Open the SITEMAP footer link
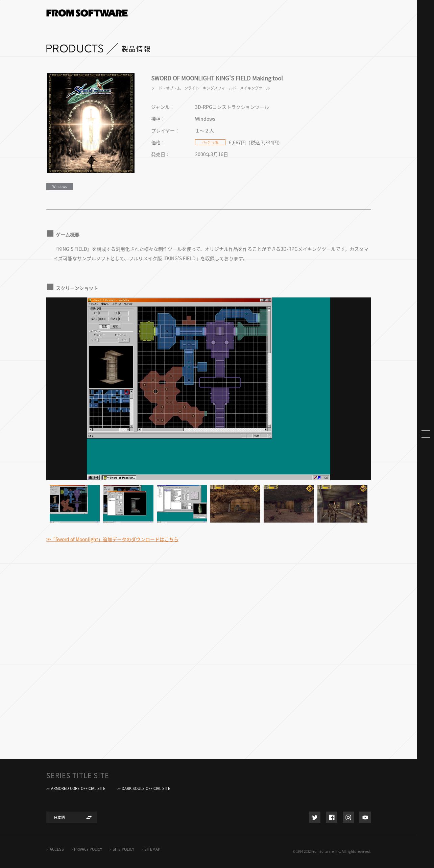Viewport: 434px width, 868px height. [151, 849]
